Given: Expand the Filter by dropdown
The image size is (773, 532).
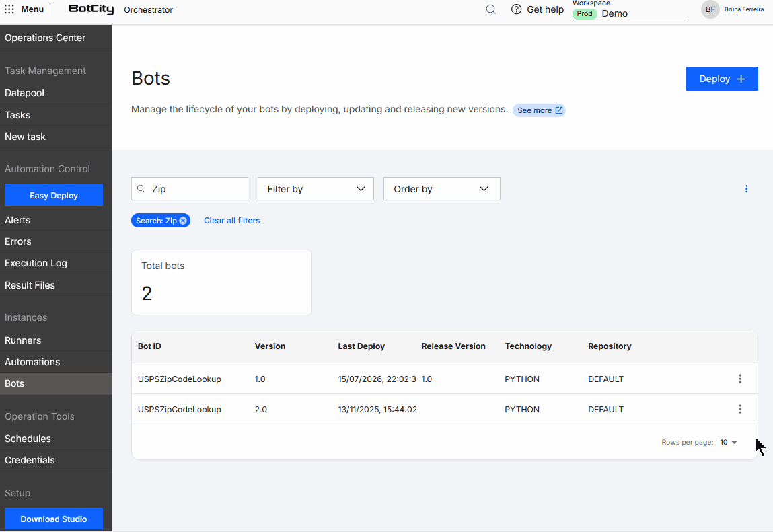Looking at the screenshot, I should 316,189.
